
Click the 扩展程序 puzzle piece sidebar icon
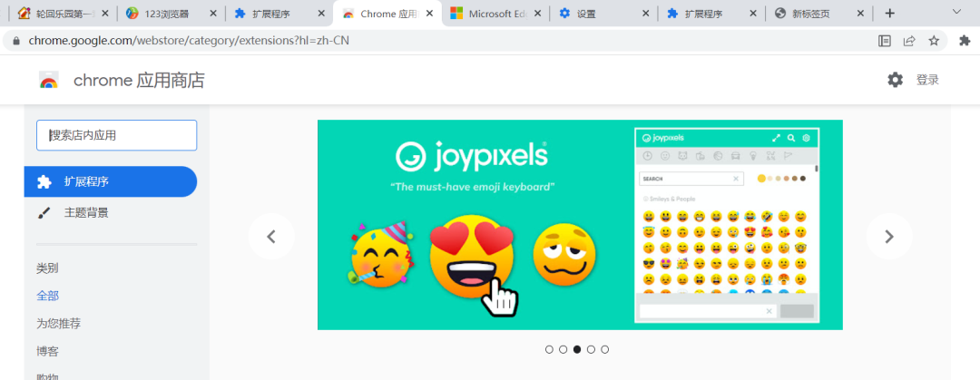(x=44, y=182)
